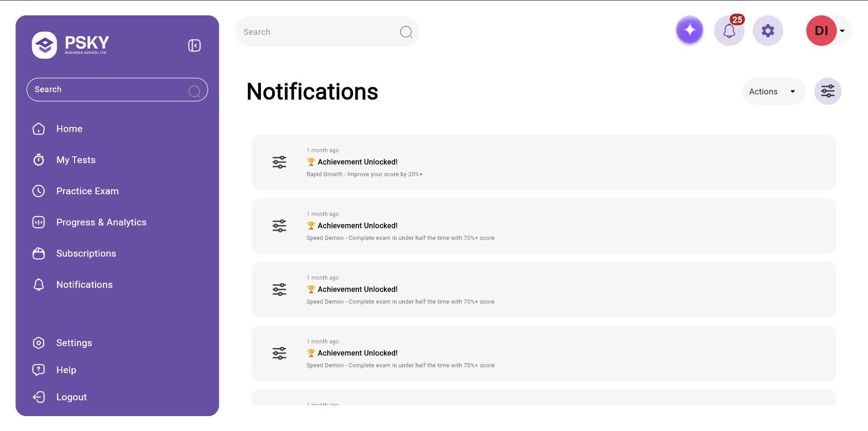Open the notification bell with 25 badge
Screen dimensions: 868x431
coord(729,31)
